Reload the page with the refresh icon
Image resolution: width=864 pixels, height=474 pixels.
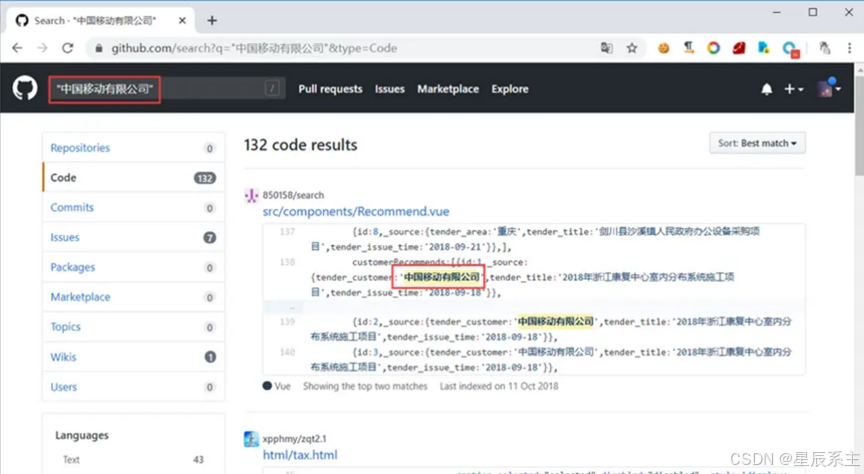(68, 48)
